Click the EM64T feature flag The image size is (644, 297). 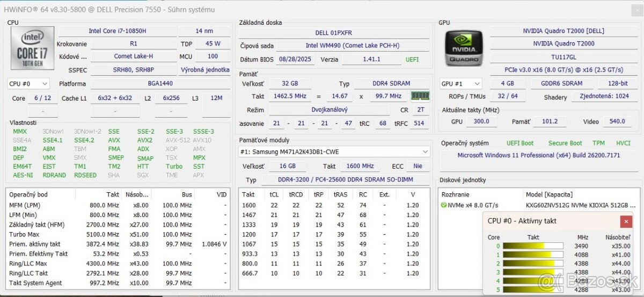(22, 166)
